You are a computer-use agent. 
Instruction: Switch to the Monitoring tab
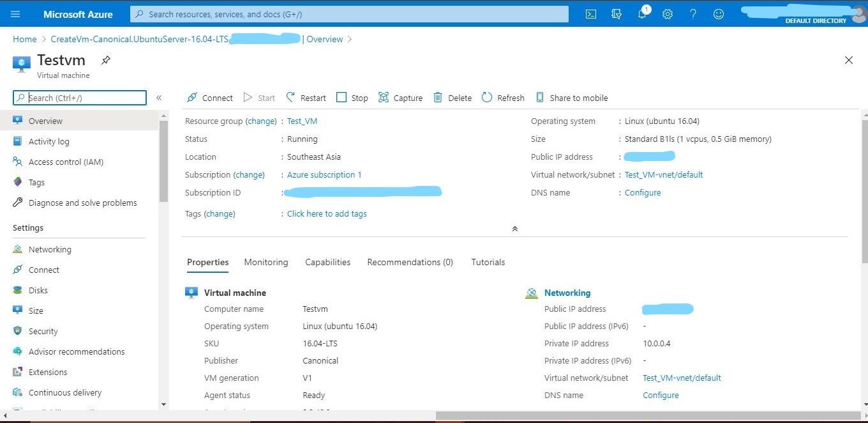(x=266, y=262)
